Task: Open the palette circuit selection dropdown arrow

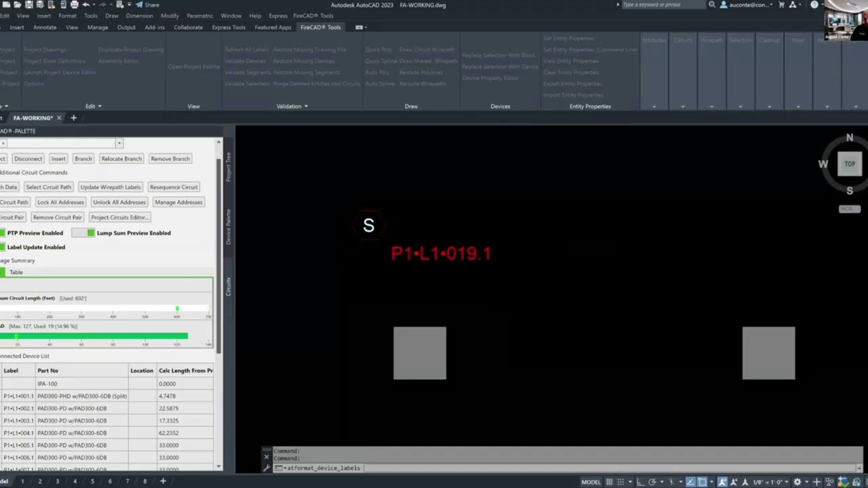Action: [x=119, y=143]
